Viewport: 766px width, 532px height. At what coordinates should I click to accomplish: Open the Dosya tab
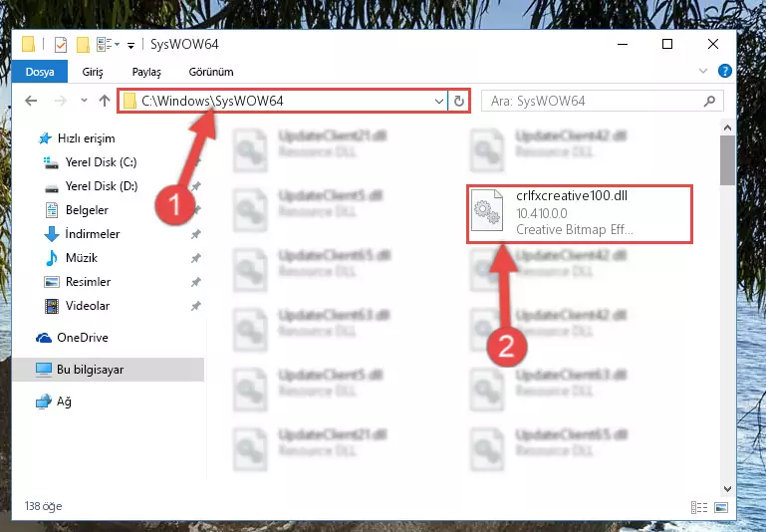(40, 72)
